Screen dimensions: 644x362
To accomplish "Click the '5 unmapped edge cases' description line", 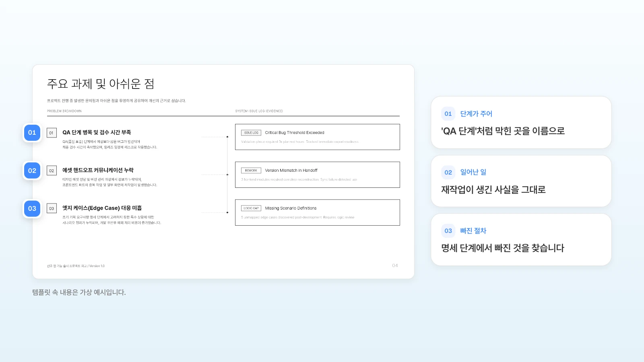I will [x=298, y=218].
